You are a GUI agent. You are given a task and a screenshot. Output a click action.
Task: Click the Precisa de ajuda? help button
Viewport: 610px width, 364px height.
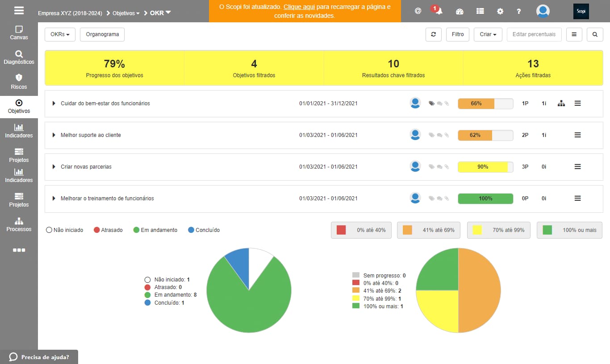coord(39,357)
